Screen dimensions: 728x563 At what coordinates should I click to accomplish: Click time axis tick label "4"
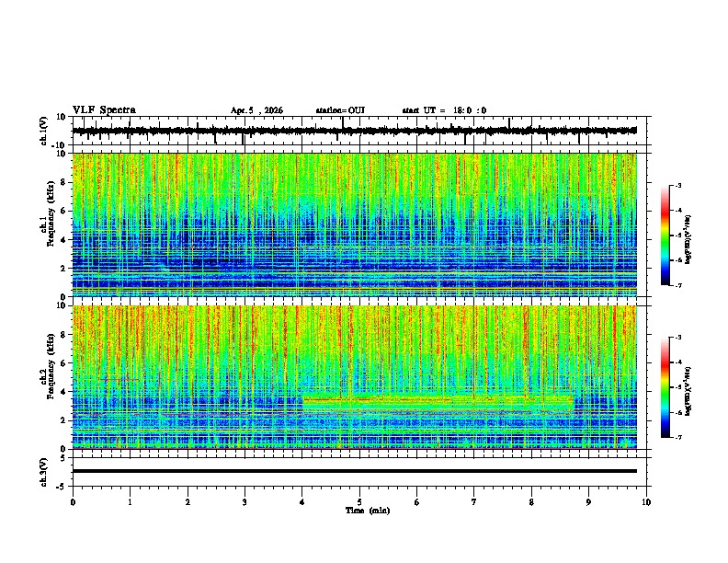tap(302, 502)
